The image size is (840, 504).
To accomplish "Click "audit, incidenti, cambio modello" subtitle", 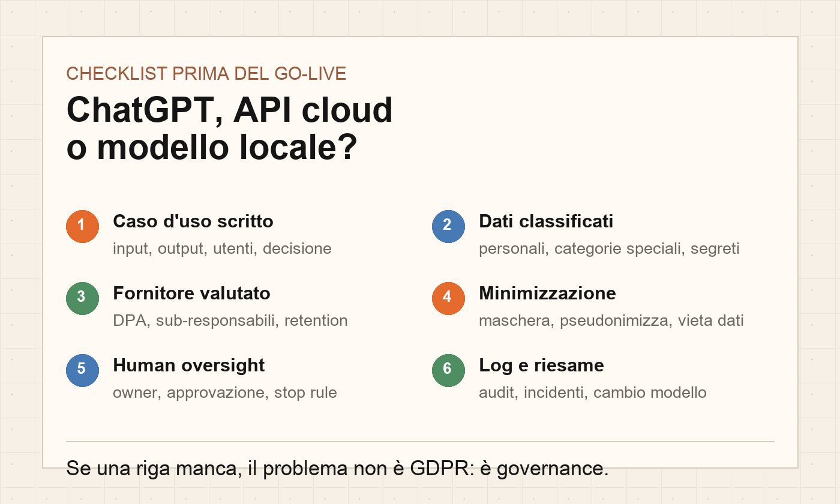I will pos(593,392).
